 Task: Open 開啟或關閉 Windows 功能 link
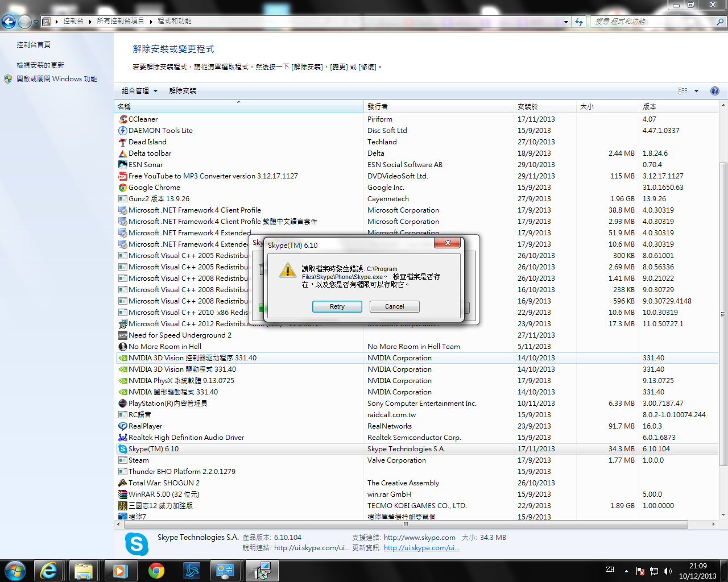click(x=57, y=79)
